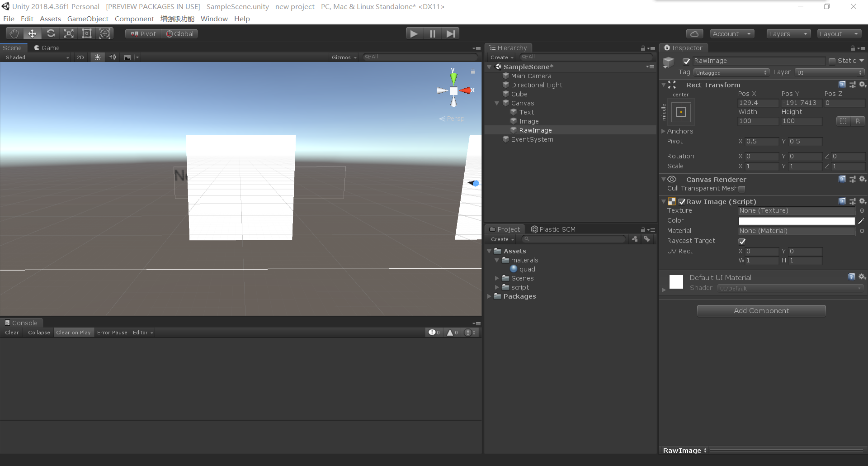868x466 pixels.
Task: Open the Assets menu
Action: pyautogui.click(x=50, y=19)
